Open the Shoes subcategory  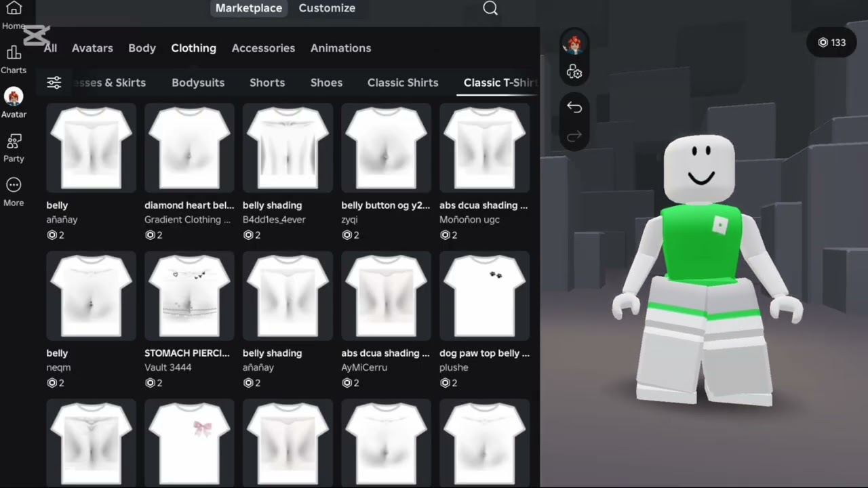click(x=326, y=83)
